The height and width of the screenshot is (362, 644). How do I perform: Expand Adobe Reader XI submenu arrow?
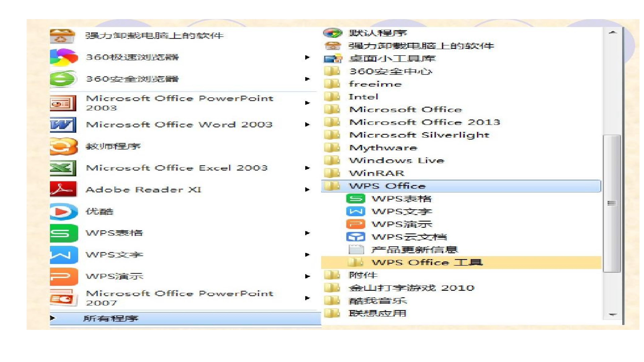click(x=308, y=190)
